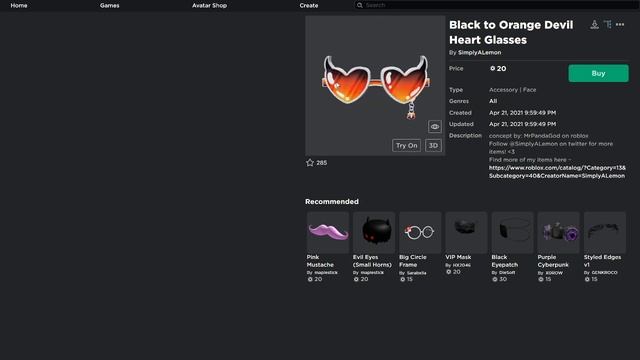Click the Genres value 'All'
The height and width of the screenshot is (360, 640).
[x=493, y=101]
